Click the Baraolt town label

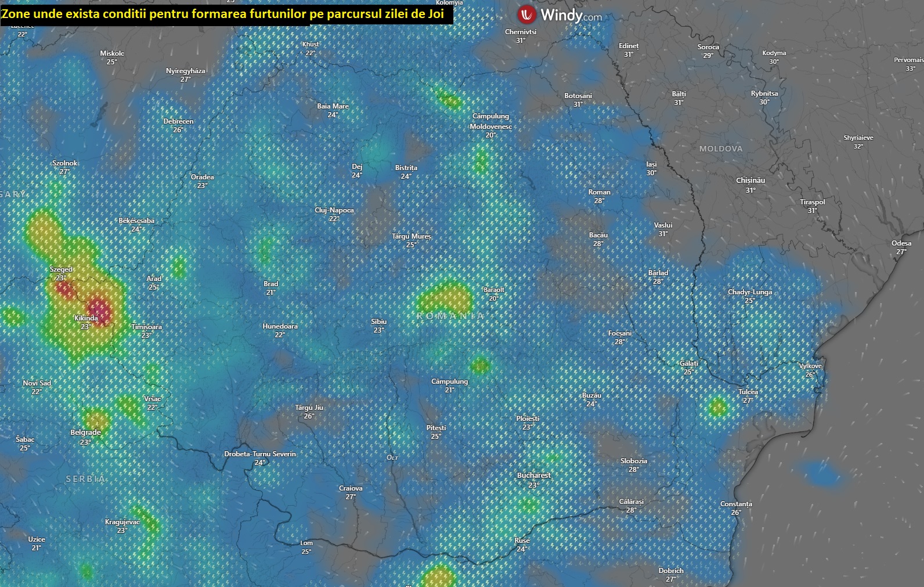coord(493,290)
